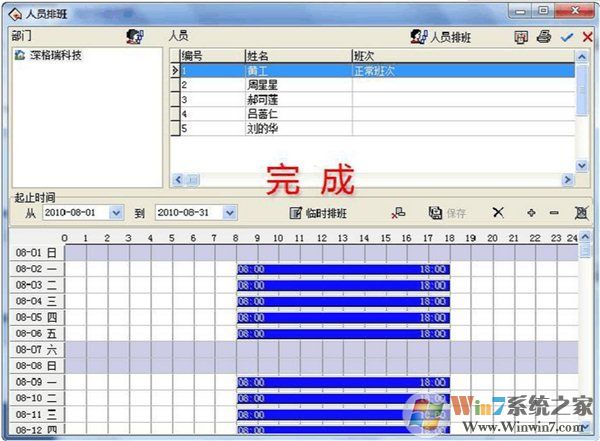Click the 正常班次 shift cell
This screenshot has width=600, height=441.
tap(463, 71)
